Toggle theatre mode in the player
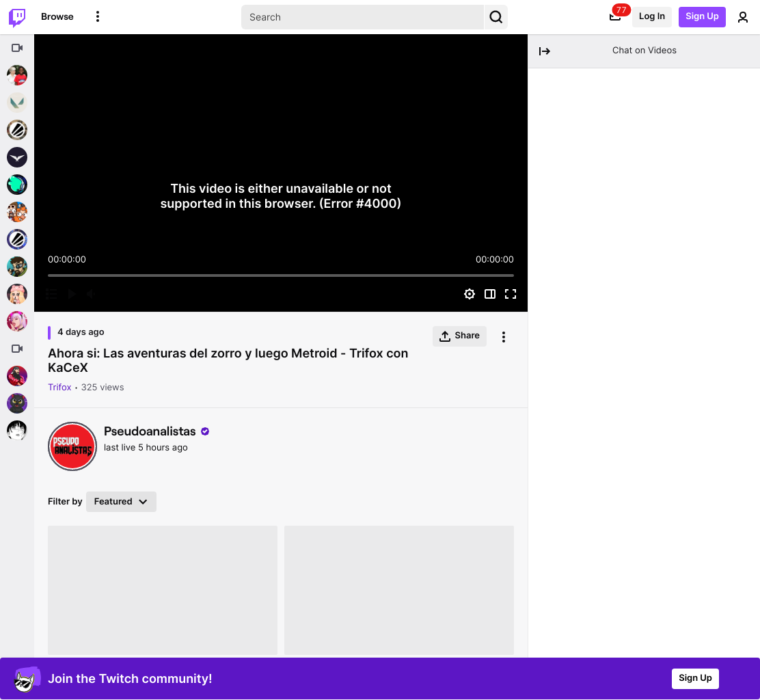The width and height of the screenshot is (760, 700). 490,294
